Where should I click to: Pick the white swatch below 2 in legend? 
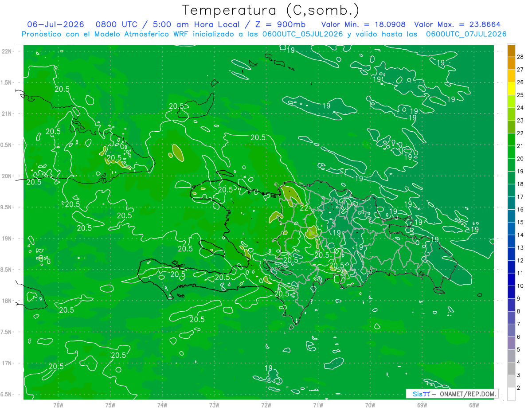(511, 394)
